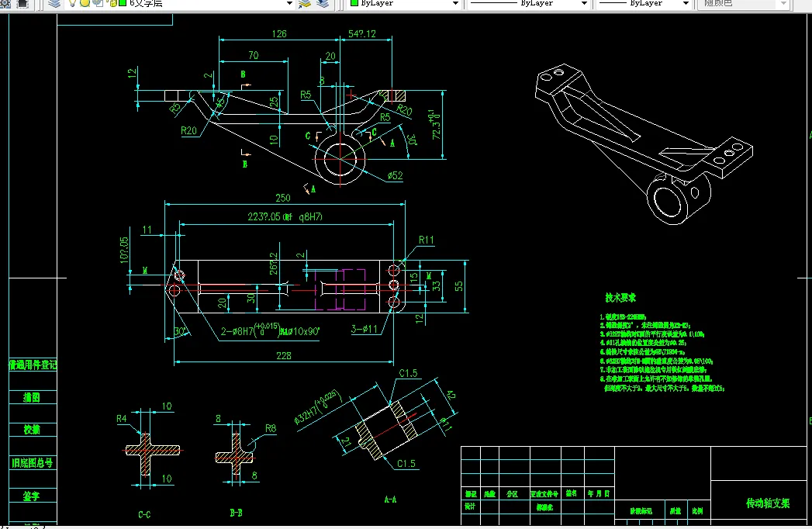Screen dimensions: 812x529
Task: Select the 54?.12 dimension text
Action: [x=362, y=33]
